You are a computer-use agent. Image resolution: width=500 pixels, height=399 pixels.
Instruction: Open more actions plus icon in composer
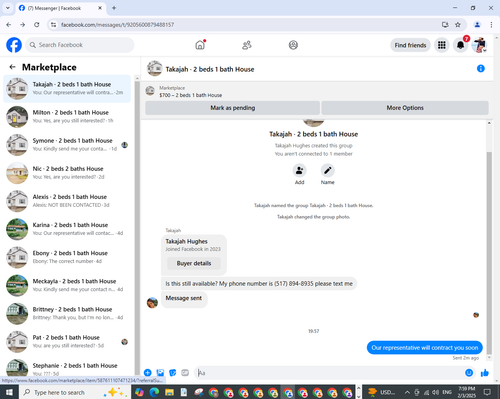148,373
